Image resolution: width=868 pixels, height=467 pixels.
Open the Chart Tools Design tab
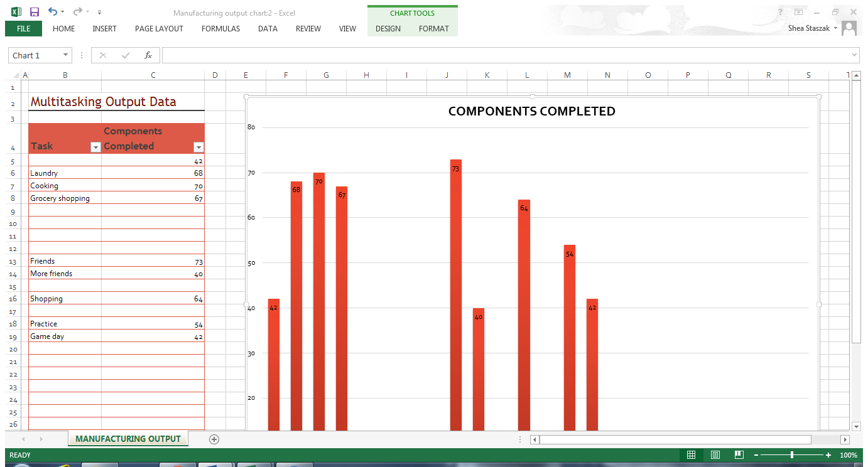388,28
